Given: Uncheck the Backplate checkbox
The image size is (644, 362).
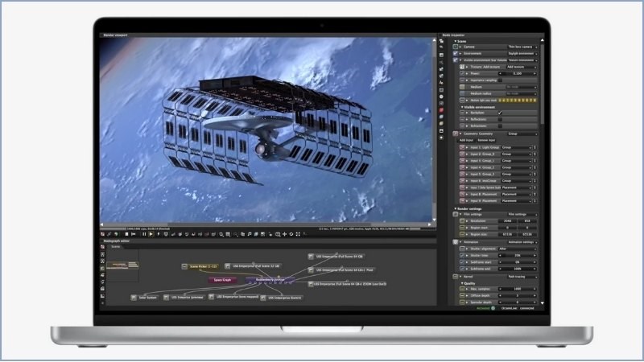Looking at the screenshot, I should [x=500, y=113].
